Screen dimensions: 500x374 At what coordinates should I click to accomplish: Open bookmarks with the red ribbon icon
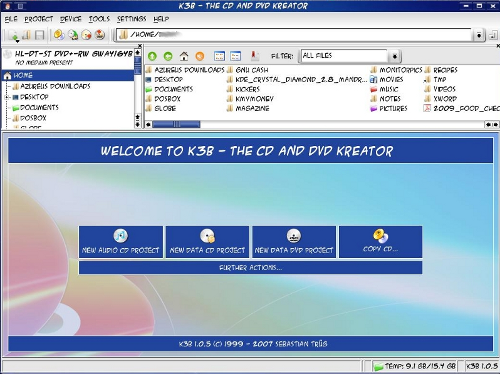tap(255, 56)
